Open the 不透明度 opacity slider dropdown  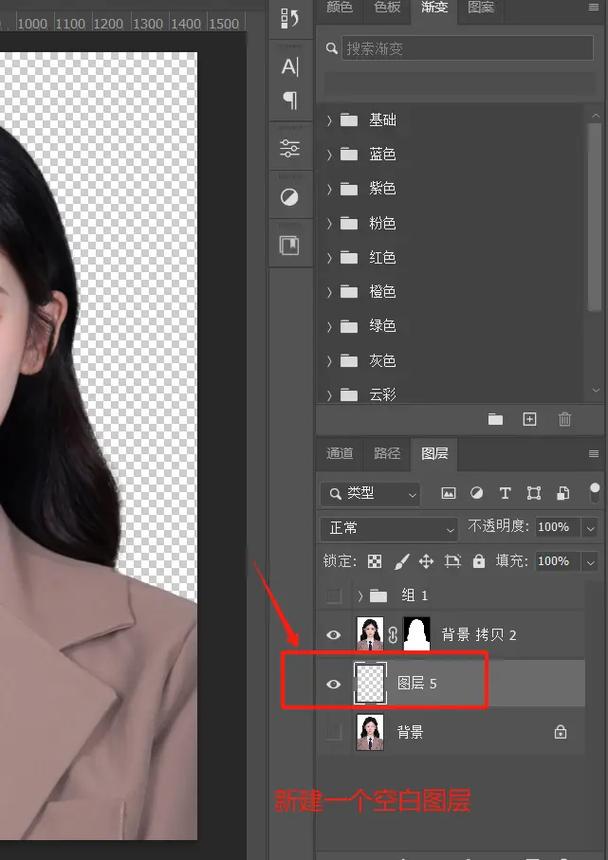point(590,528)
